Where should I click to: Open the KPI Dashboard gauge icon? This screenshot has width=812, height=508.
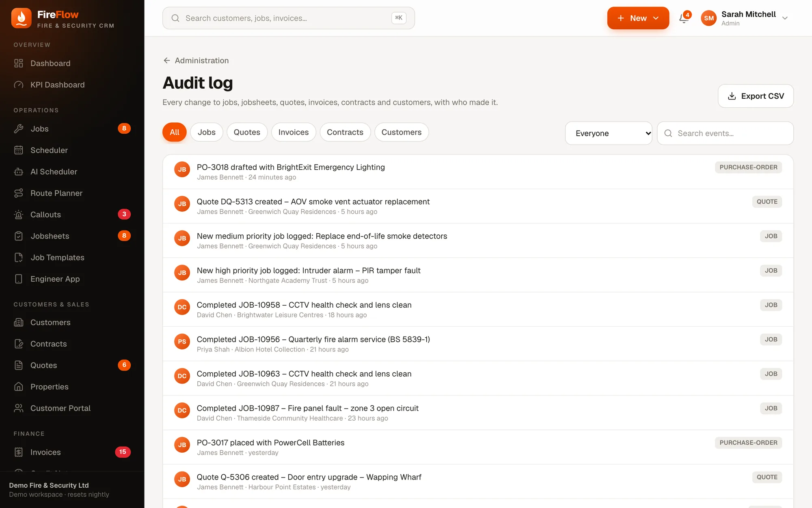click(19, 85)
